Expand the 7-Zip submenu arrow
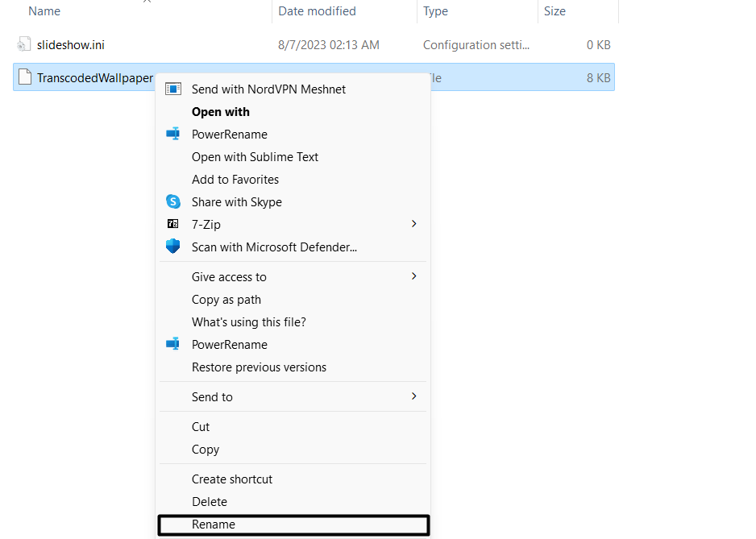Image resolution: width=756 pixels, height=539 pixels. pos(413,224)
